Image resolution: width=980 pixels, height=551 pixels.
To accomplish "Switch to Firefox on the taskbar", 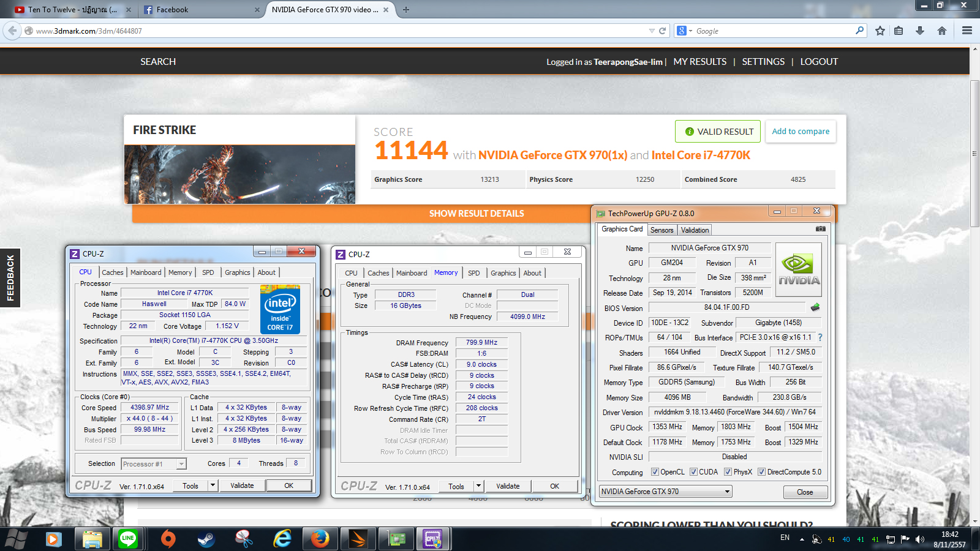I will (x=320, y=539).
